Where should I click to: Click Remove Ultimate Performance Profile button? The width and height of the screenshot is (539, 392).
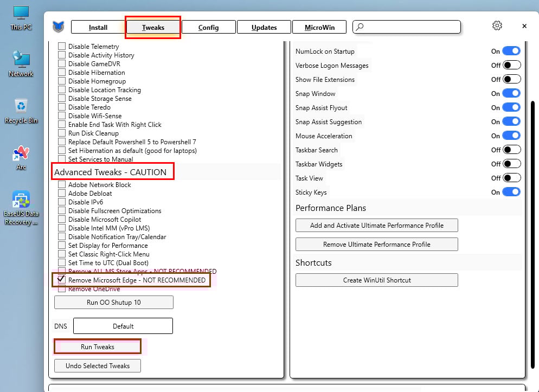click(377, 245)
